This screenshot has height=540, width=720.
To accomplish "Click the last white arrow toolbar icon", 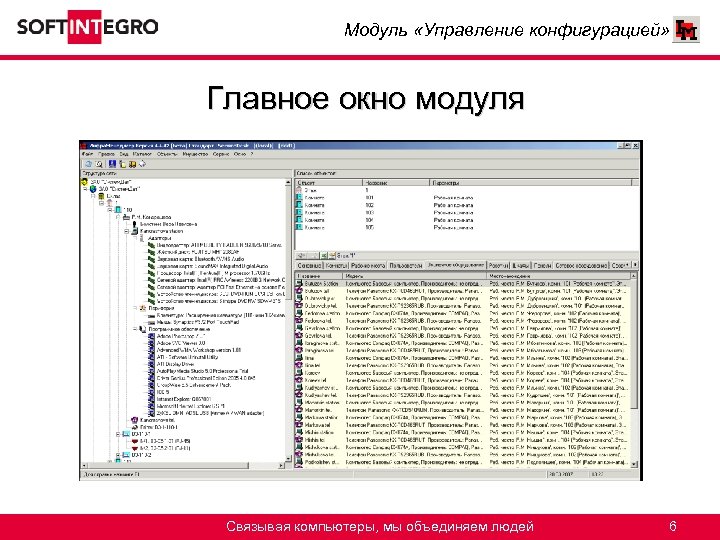I will click(142, 164).
